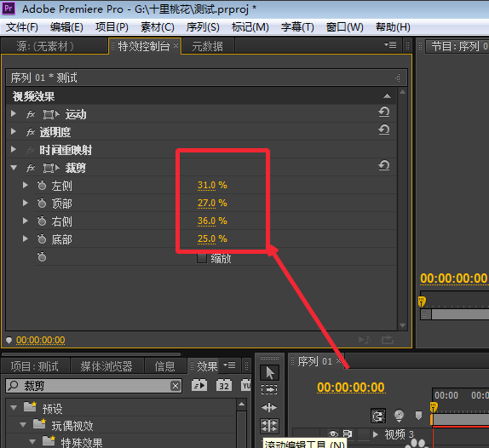
Task: Enable the 缩放 checkbox
Action: (202, 258)
